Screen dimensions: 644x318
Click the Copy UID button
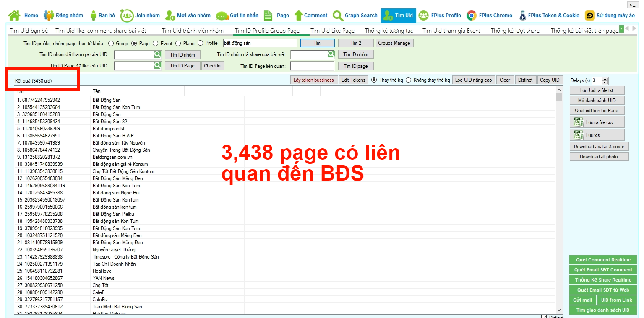click(550, 80)
